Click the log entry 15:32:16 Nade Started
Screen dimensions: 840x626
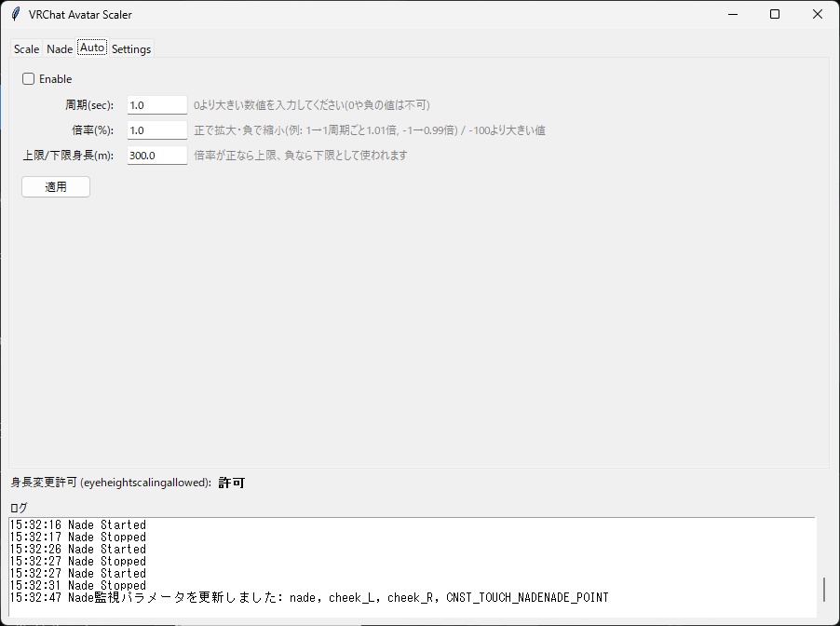point(77,524)
